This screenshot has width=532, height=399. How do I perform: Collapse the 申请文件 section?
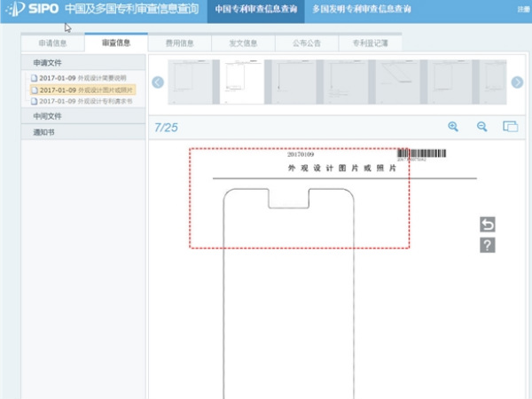[83, 63]
